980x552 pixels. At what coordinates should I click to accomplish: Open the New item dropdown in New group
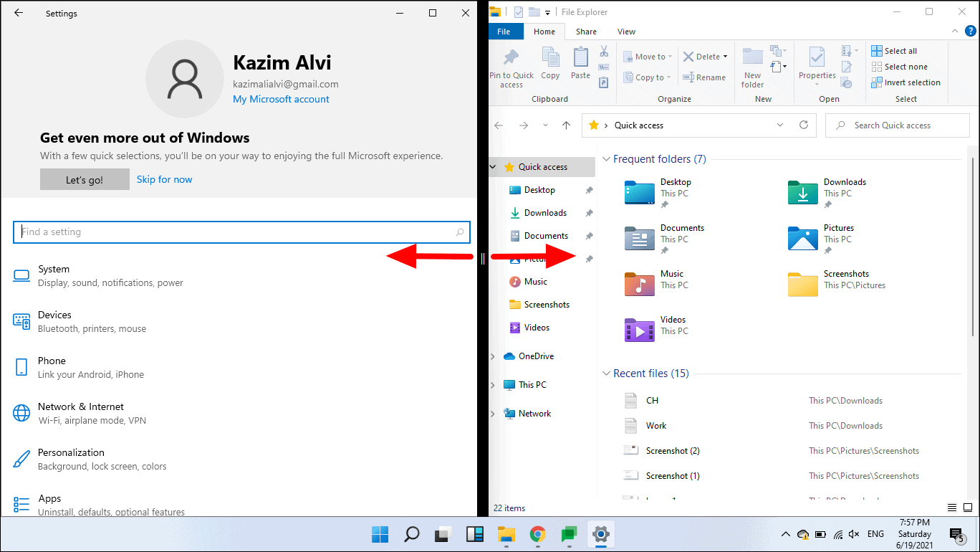click(778, 51)
